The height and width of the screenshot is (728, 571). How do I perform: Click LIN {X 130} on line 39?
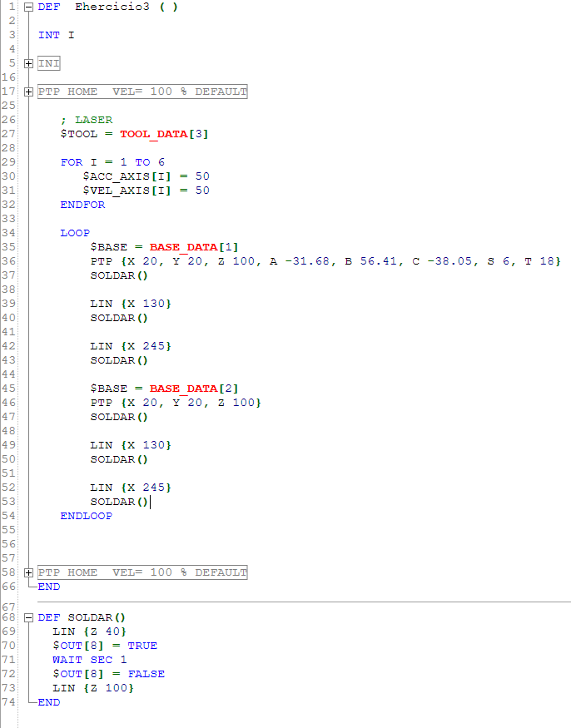131,304
